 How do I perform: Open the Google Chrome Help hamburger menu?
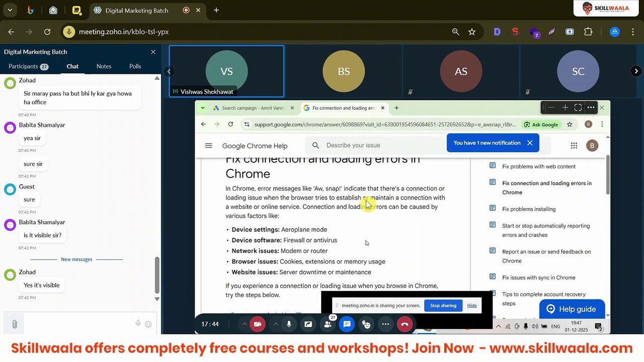click(x=208, y=146)
